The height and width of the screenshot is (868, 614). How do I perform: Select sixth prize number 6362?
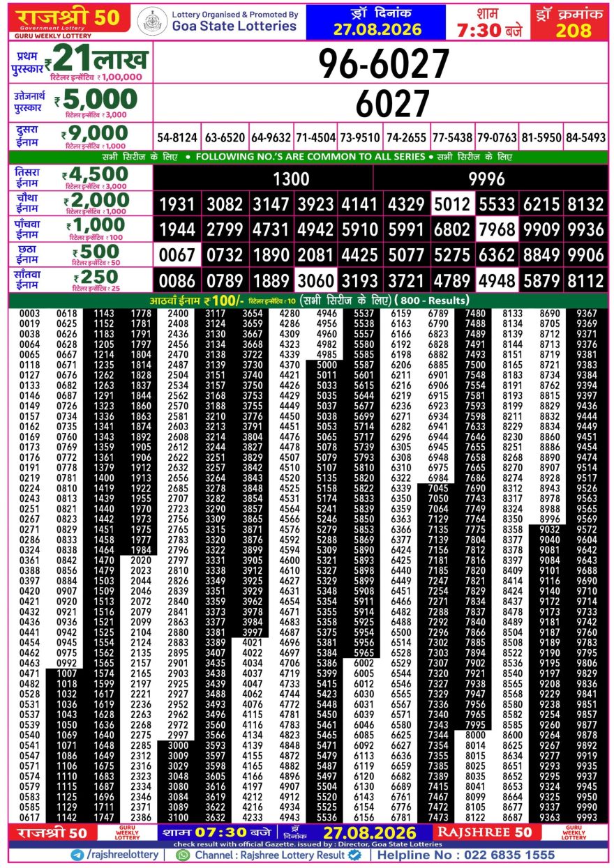tap(497, 255)
